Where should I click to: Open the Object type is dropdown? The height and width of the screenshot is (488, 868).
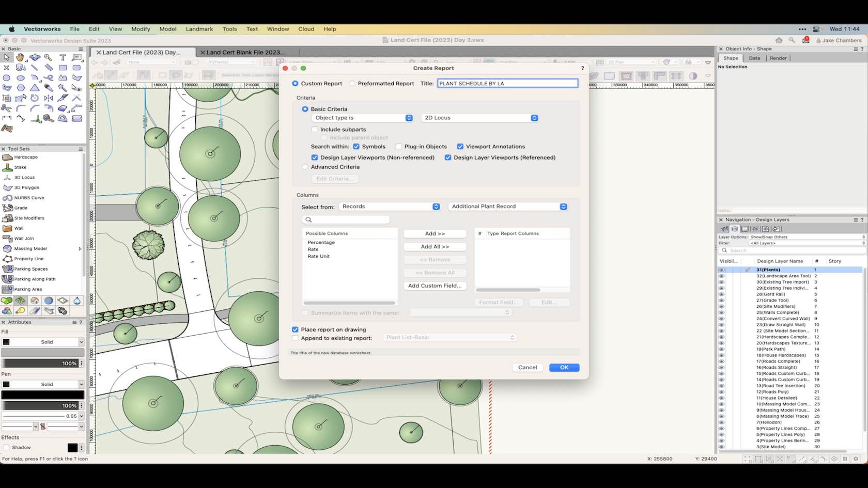(x=362, y=118)
